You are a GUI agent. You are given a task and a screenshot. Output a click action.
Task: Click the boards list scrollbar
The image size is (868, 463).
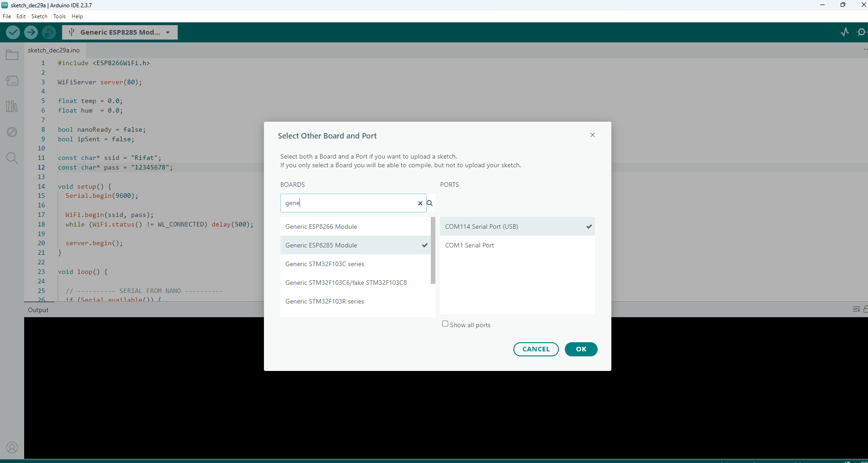coord(433,251)
